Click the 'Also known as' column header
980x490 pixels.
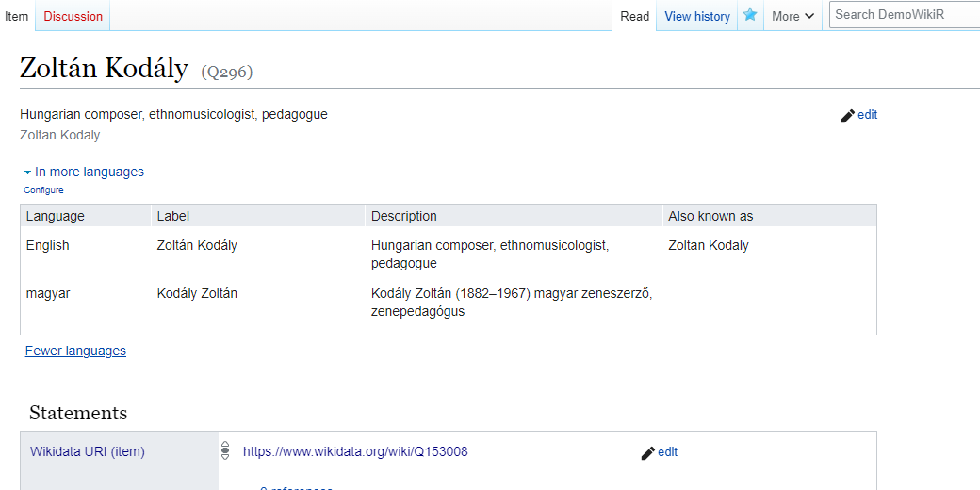(710, 216)
